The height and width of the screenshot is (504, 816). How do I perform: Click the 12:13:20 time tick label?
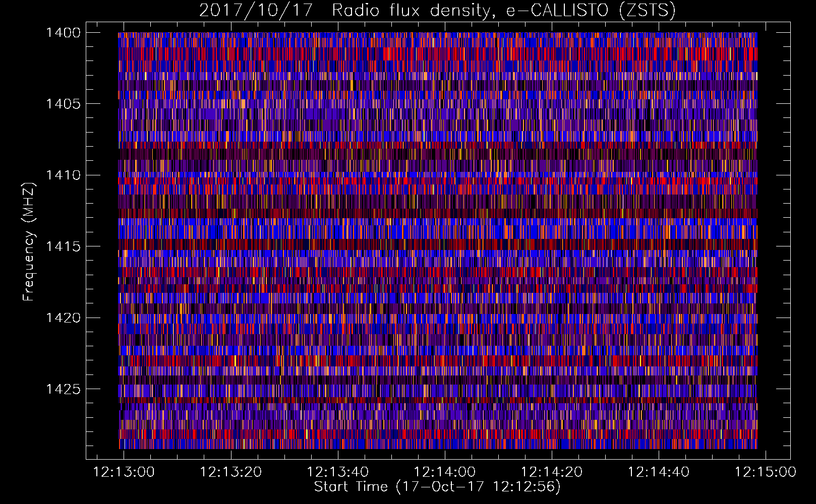pos(231,472)
